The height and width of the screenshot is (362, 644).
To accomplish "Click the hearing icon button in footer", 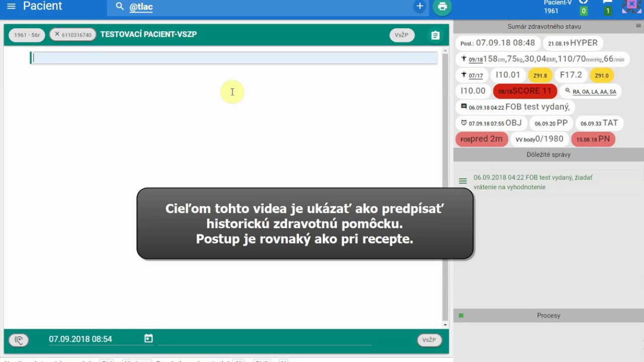I will 19,340.
